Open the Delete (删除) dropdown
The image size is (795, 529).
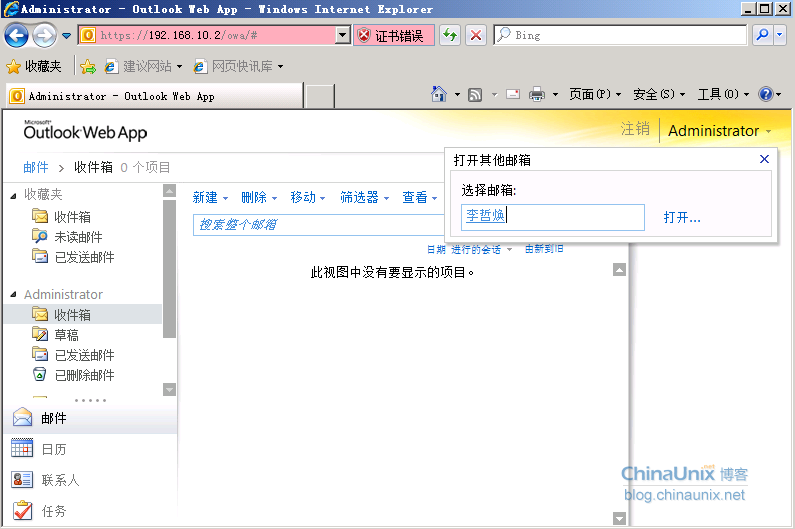click(259, 197)
